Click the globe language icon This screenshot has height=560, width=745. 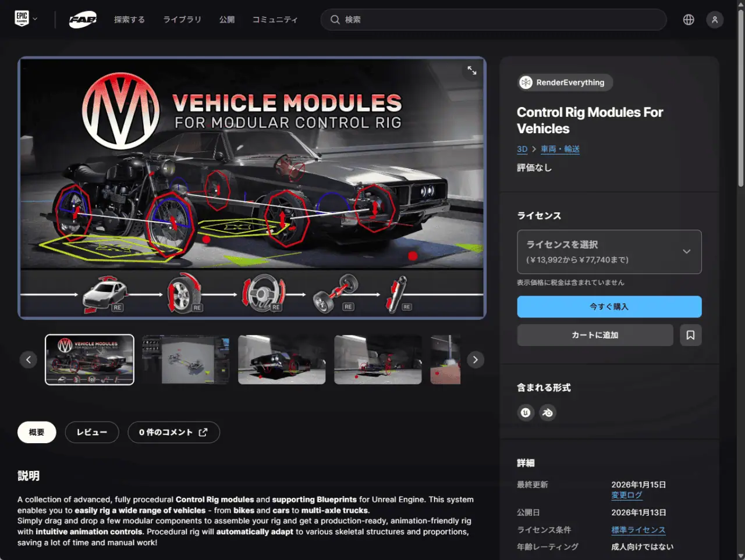tap(689, 20)
